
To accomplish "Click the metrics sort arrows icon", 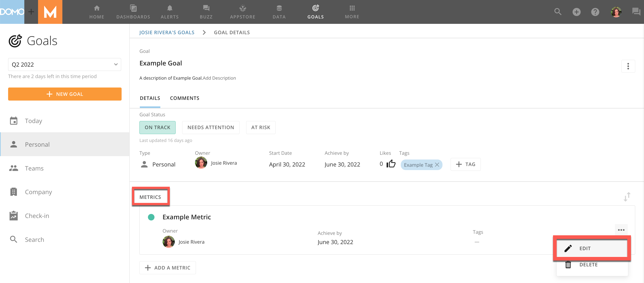I will (627, 197).
